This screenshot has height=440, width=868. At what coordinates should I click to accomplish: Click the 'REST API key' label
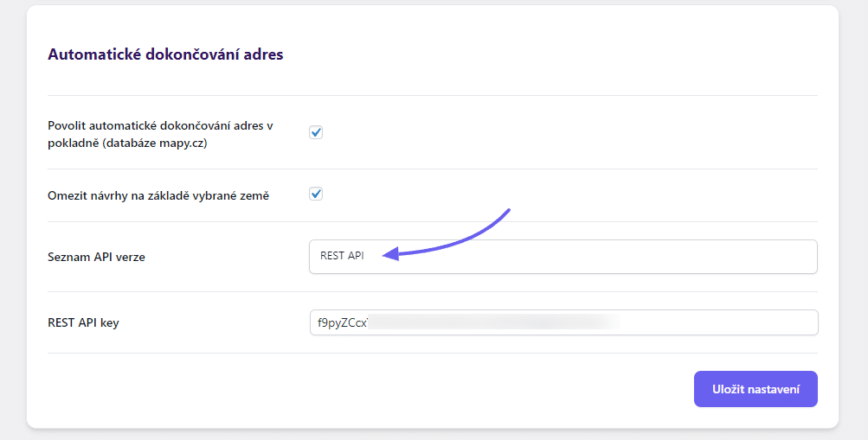tap(83, 322)
